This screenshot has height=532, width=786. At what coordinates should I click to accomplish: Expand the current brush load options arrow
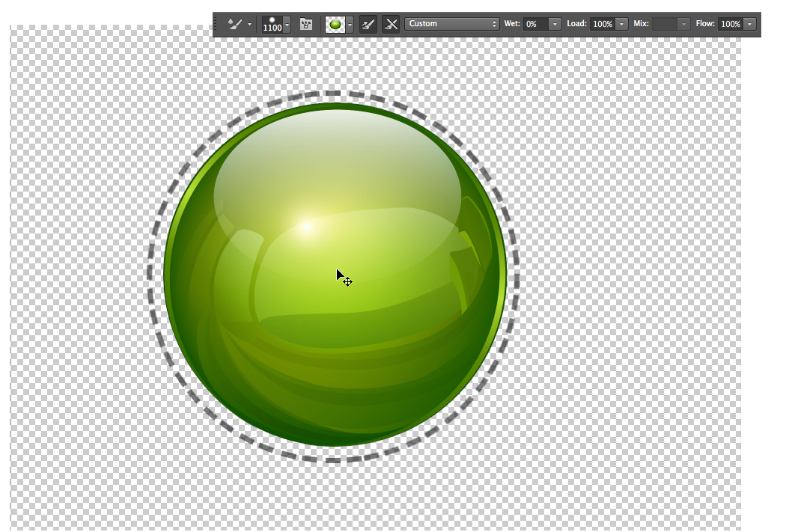pos(350,24)
